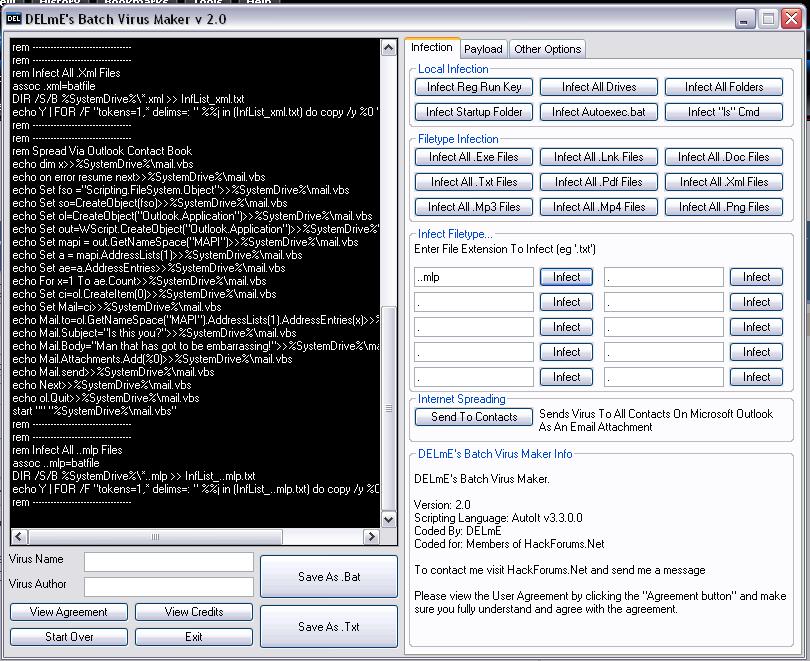Image resolution: width=810 pixels, height=661 pixels.
Task: Click the Virus Name input field
Action: 169,562
